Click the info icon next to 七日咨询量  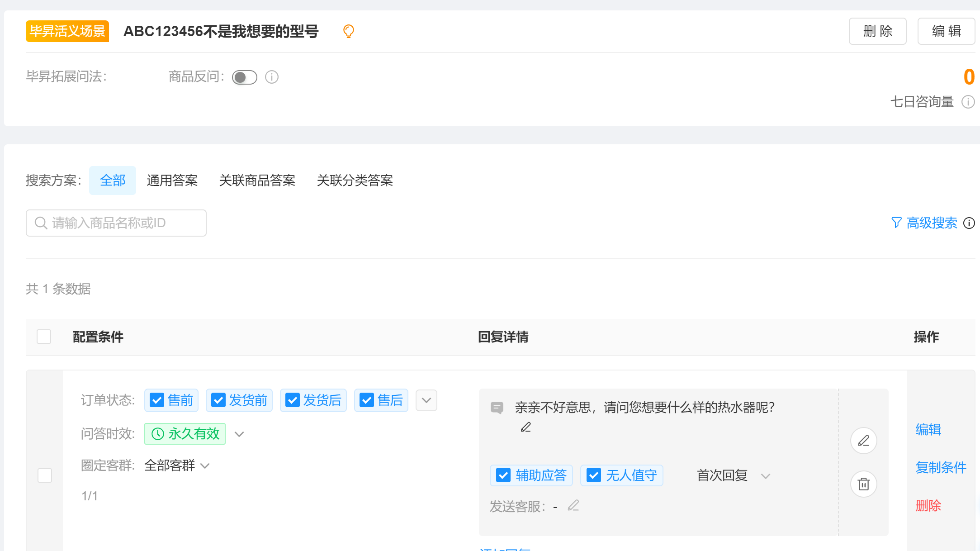tap(968, 102)
